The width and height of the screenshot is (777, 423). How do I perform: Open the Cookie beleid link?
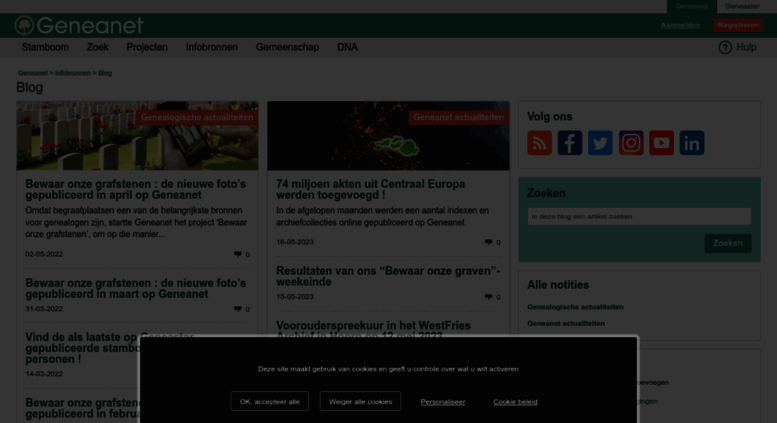[515, 402]
